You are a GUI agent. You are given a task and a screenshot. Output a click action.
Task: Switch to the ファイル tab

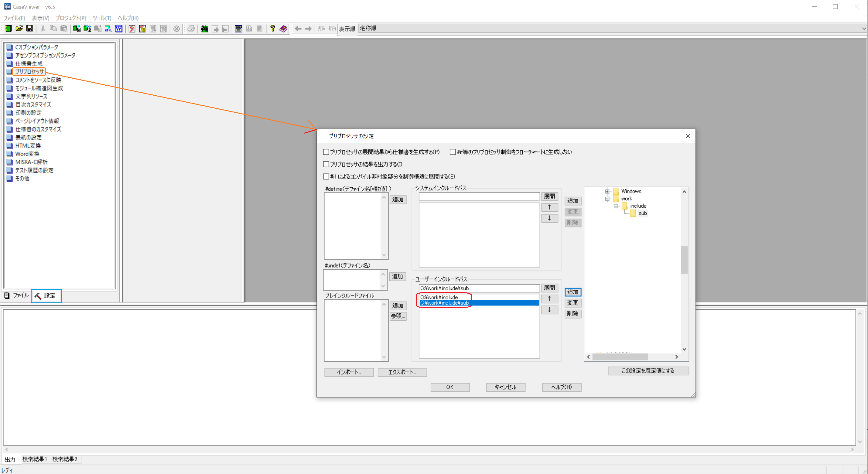pos(17,295)
